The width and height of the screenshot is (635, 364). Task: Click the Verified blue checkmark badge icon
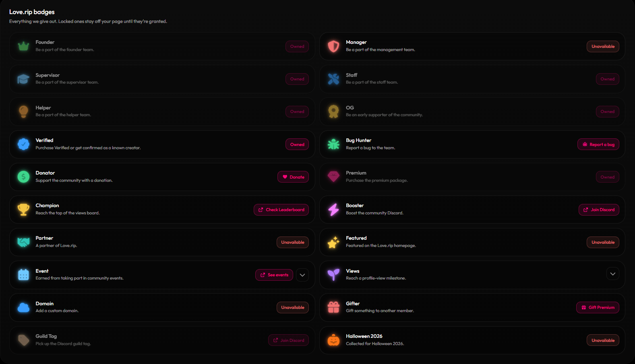(23, 144)
